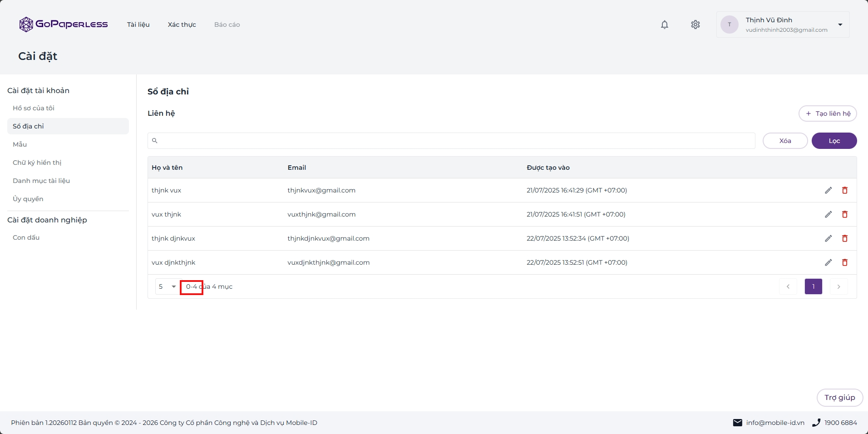Select Chữ ký hiển thị in sidebar
This screenshot has height=434, width=868.
(37, 163)
